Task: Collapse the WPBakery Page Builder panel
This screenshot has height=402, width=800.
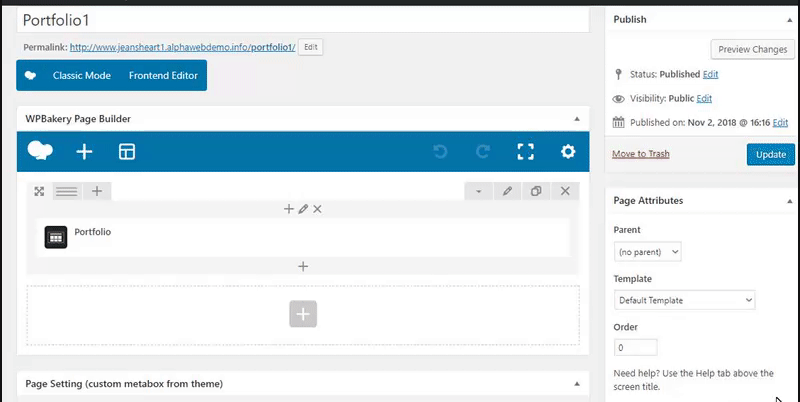Action: 577,119
